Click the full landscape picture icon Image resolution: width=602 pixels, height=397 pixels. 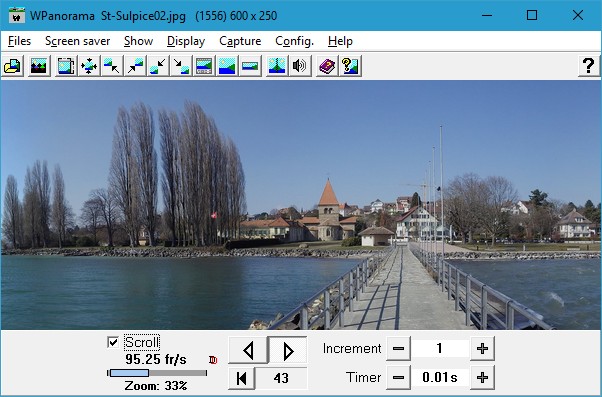click(227, 66)
